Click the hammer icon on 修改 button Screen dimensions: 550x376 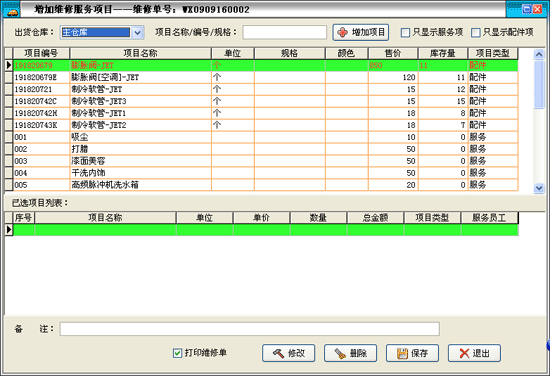pyautogui.click(x=279, y=353)
